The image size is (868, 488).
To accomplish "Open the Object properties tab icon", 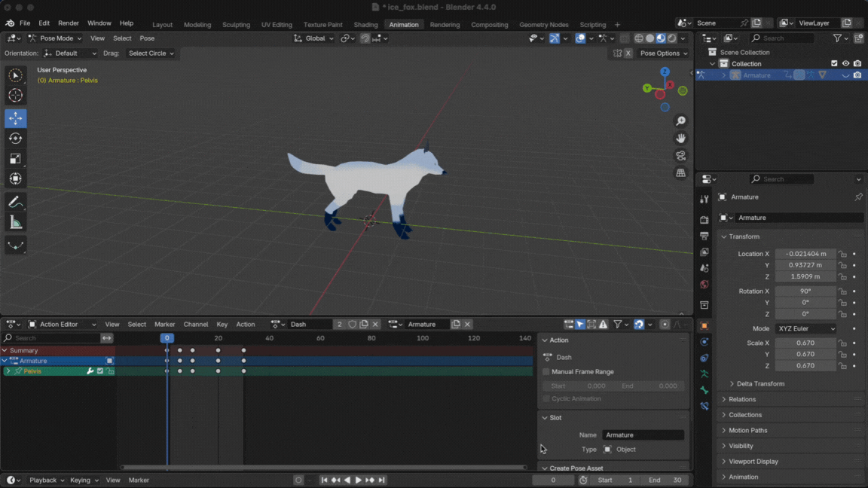I will click(x=704, y=326).
